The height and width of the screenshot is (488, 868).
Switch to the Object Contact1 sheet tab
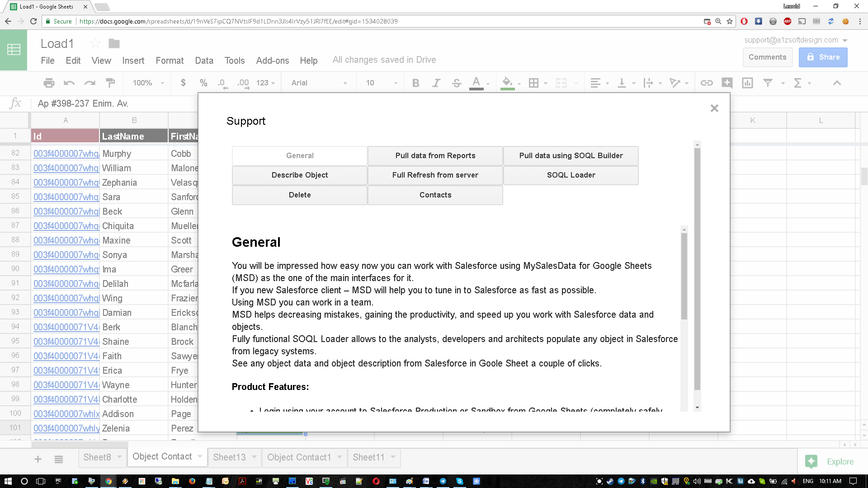pyautogui.click(x=299, y=457)
